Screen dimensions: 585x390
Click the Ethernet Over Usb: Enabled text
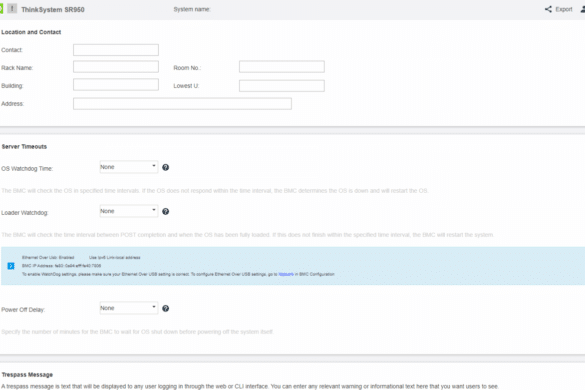click(48, 258)
